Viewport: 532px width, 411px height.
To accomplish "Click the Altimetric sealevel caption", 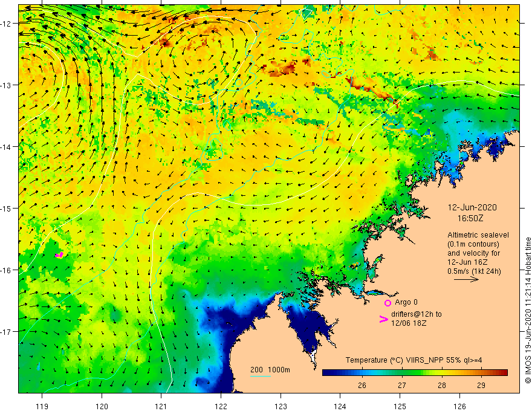I will 478,235.
